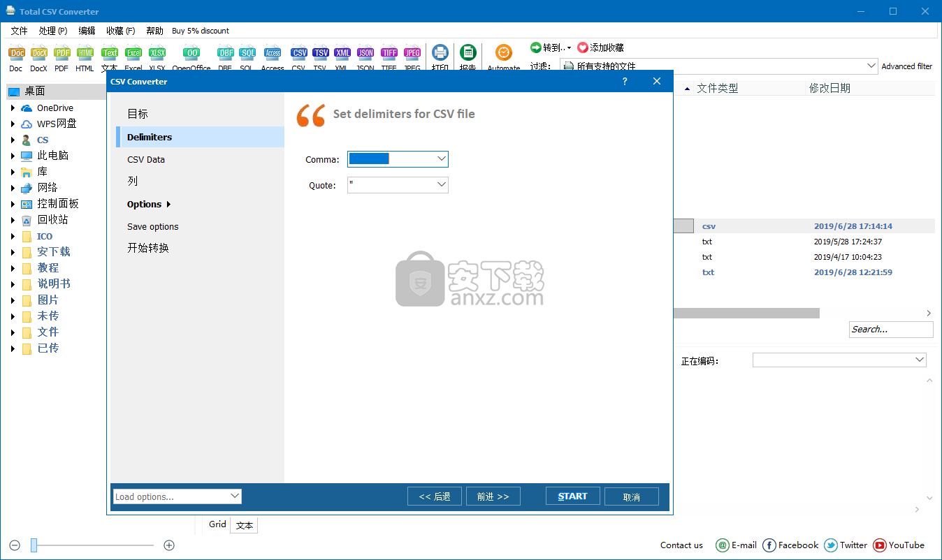Adjust the zoom slider handle

34,545
